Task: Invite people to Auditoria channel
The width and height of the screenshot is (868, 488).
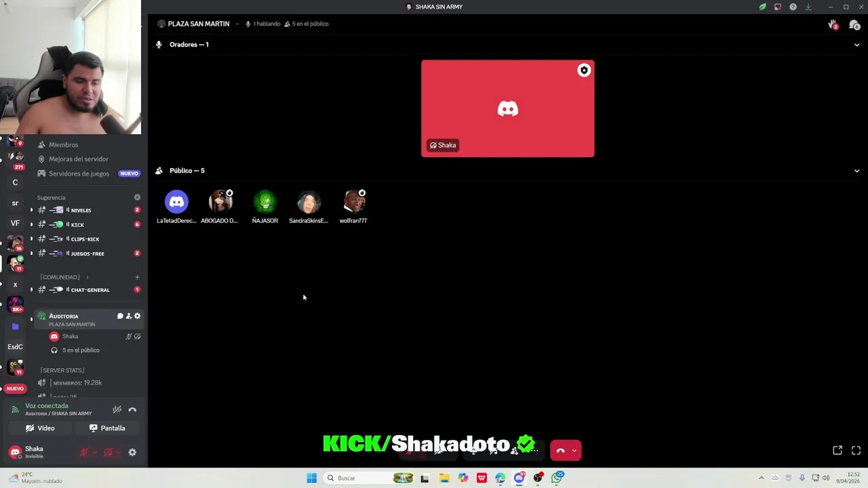Action: pyautogui.click(x=129, y=316)
